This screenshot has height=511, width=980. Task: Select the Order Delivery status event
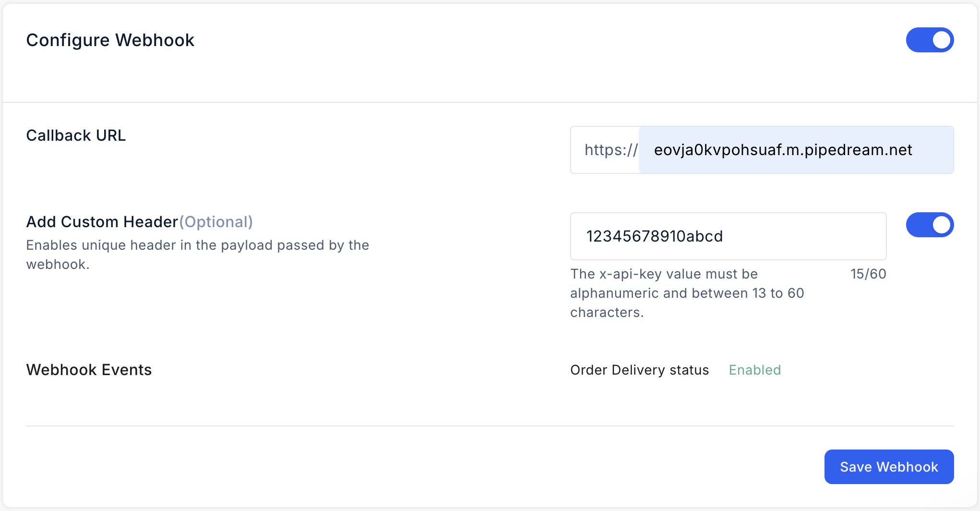tap(639, 370)
